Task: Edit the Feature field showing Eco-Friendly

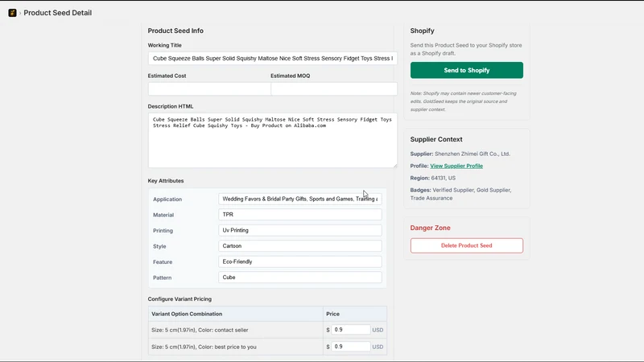Action: tap(299, 261)
